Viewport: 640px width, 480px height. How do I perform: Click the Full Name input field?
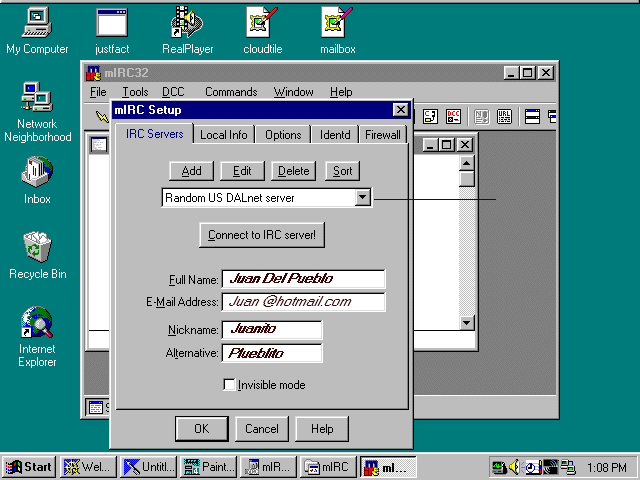click(x=303, y=279)
